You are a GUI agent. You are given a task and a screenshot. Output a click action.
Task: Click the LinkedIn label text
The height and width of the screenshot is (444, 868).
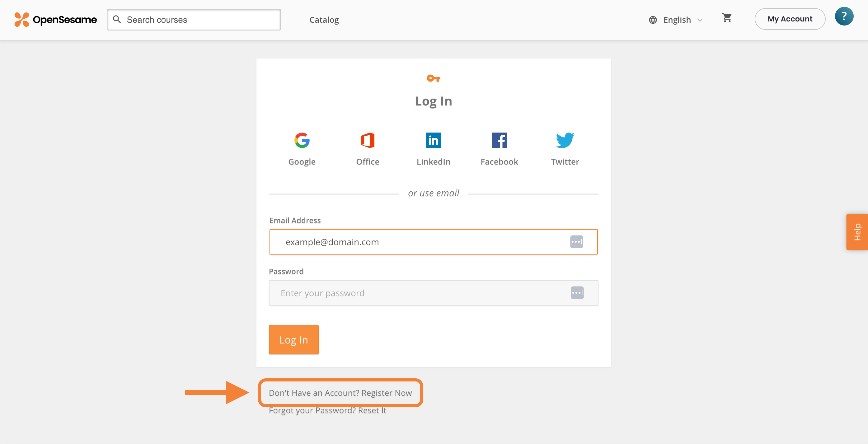point(433,162)
